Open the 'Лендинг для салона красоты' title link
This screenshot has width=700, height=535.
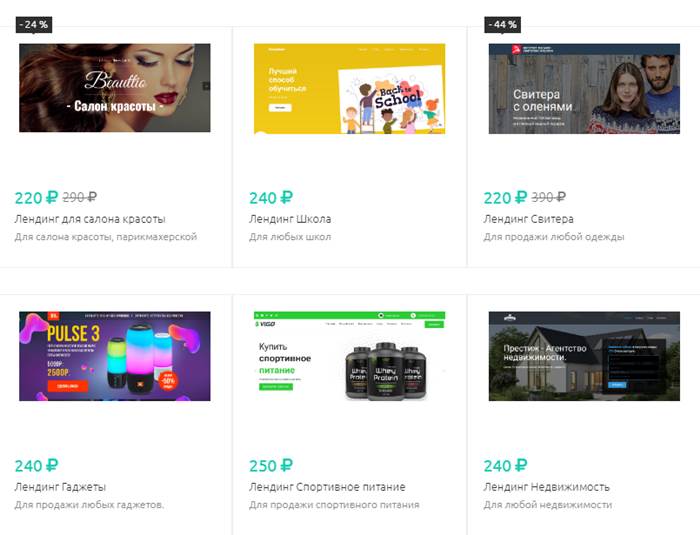tap(90, 219)
